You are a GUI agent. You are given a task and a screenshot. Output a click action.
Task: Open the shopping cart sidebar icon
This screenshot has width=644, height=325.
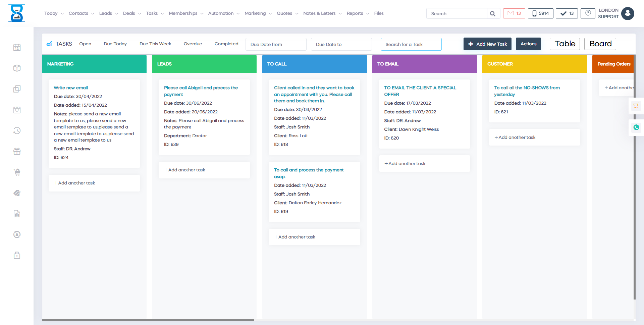click(17, 172)
